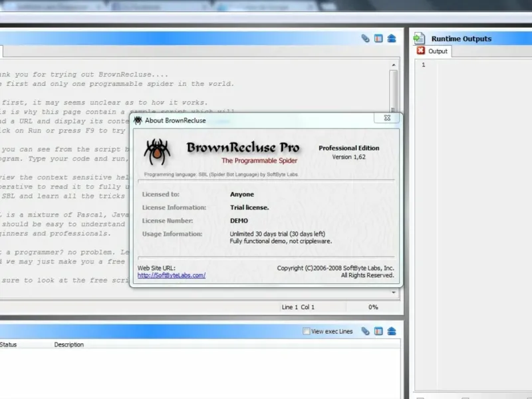Click The Programmable Spider tagline
Screen dimensions: 532x399
click(x=259, y=160)
